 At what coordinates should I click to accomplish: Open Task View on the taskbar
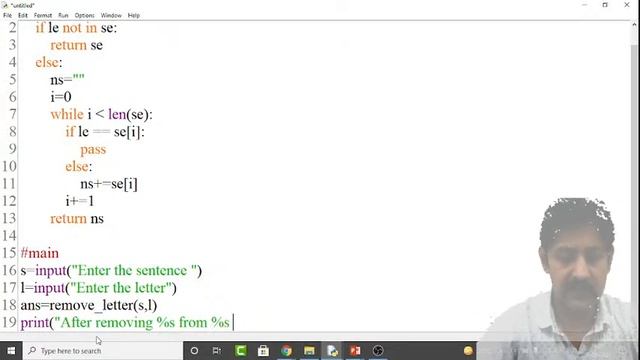pyautogui.click(x=217, y=351)
